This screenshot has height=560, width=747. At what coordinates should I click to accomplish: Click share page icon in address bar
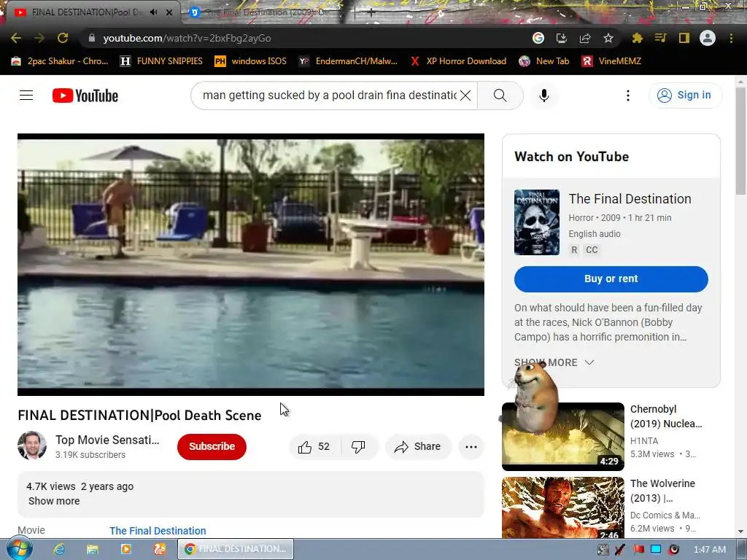coord(585,38)
